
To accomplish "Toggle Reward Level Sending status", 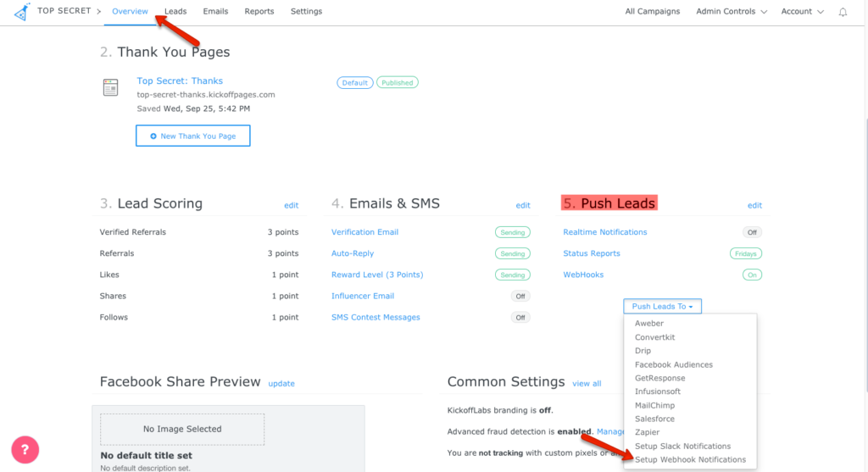I will (513, 275).
